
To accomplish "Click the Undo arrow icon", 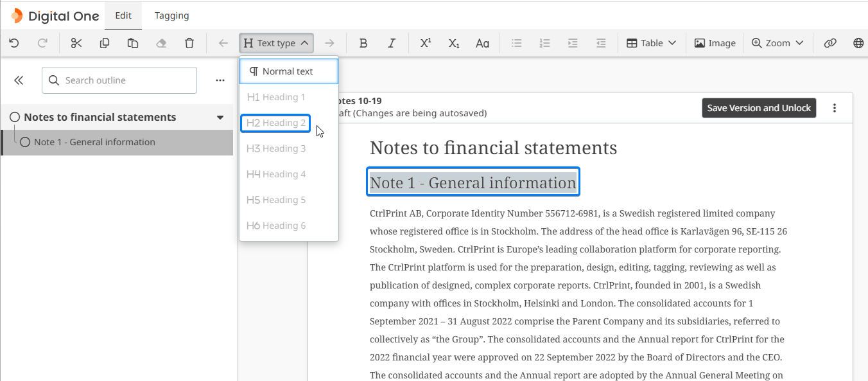I will click(14, 43).
